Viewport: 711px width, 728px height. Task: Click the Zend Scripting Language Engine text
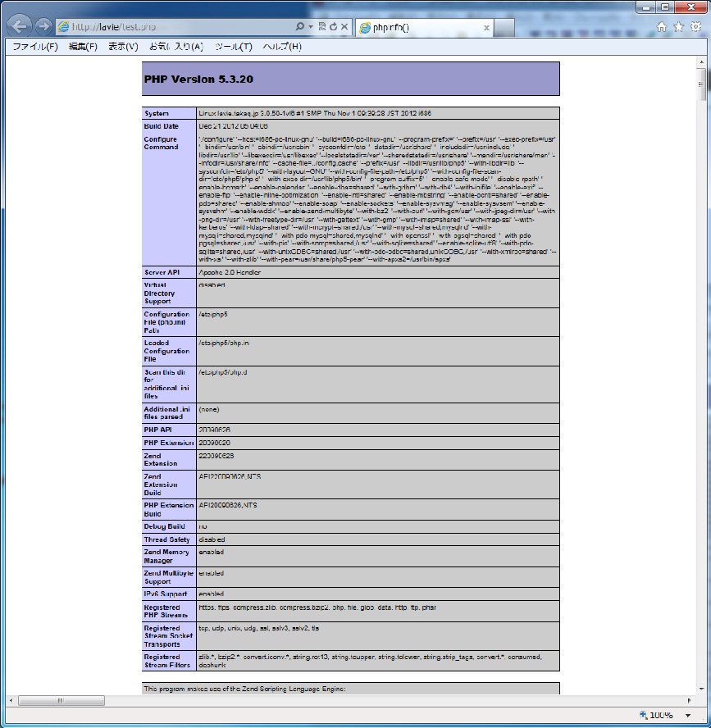(x=244, y=689)
